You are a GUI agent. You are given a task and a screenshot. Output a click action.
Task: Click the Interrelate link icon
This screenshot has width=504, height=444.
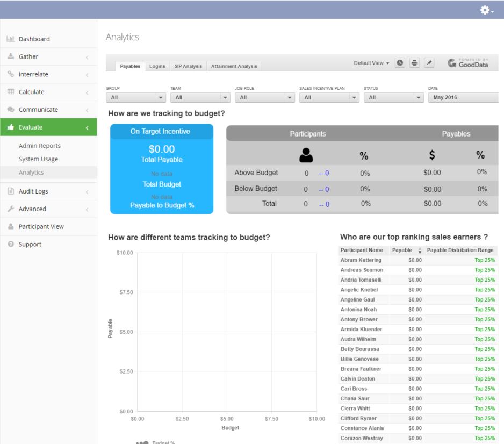[11, 74]
